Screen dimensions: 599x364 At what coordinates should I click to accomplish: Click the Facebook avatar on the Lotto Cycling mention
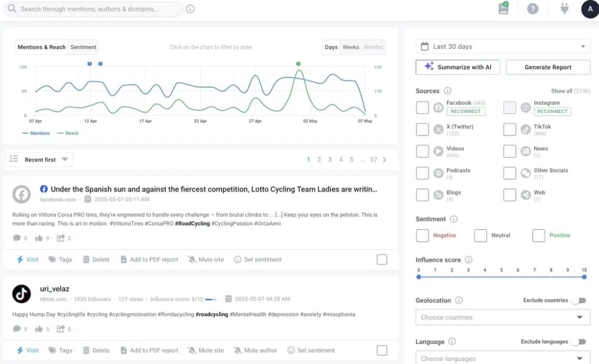point(22,194)
